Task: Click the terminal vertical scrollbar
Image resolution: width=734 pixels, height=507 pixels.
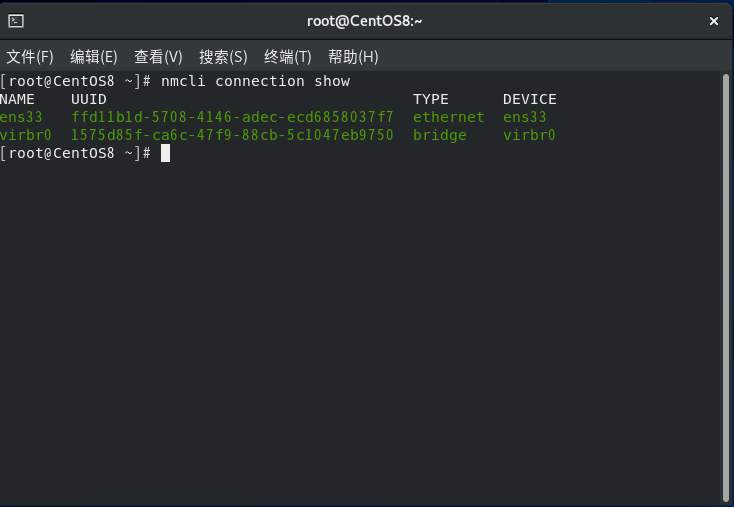Action: pos(726,288)
